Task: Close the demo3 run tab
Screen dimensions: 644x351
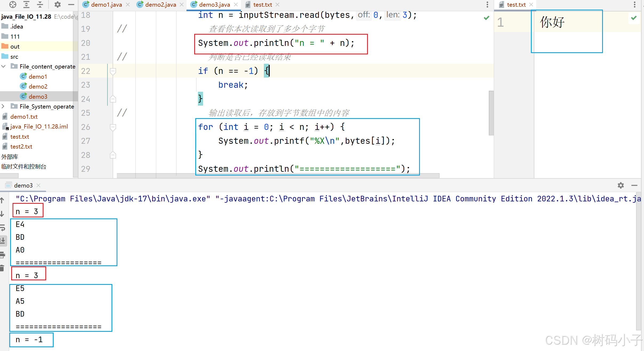Action: click(38, 185)
